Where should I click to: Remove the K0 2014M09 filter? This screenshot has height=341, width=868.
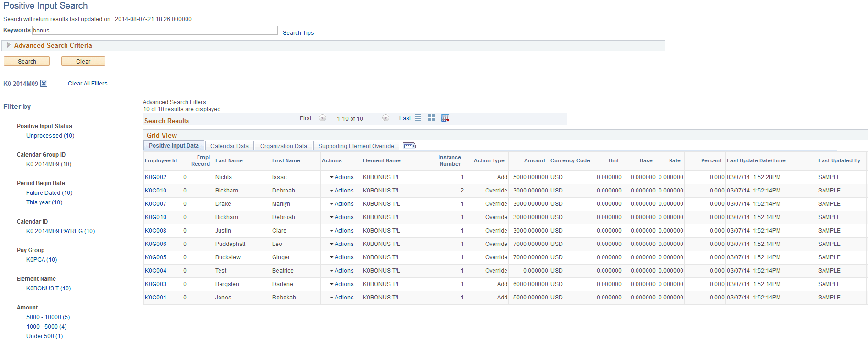coord(44,83)
